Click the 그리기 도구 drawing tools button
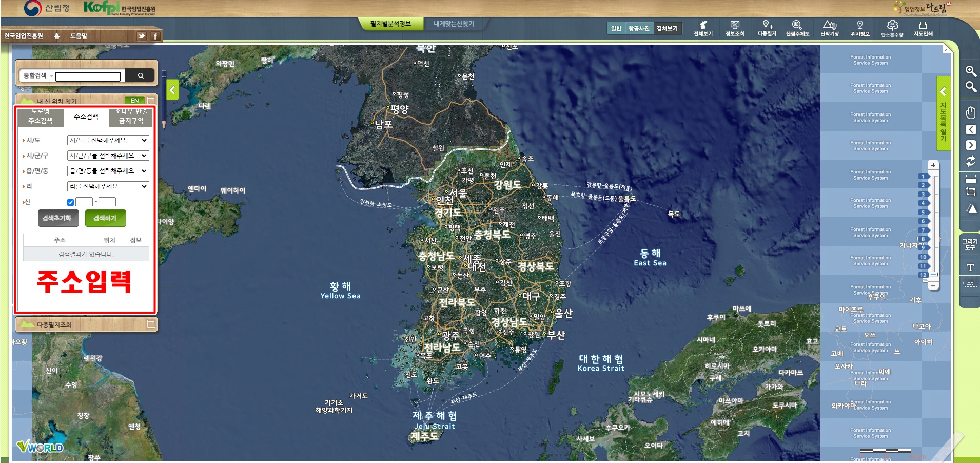 tap(970, 244)
